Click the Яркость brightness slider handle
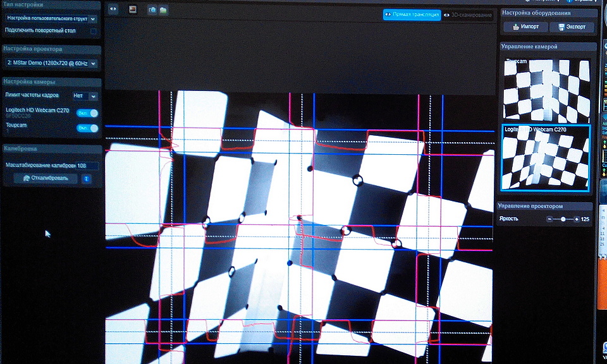 (x=563, y=219)
